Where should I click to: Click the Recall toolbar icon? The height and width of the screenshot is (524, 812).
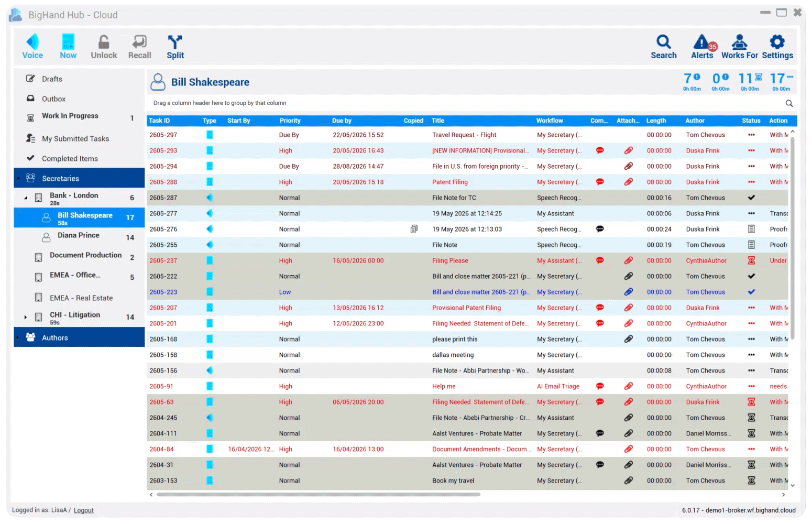point(139,47)
